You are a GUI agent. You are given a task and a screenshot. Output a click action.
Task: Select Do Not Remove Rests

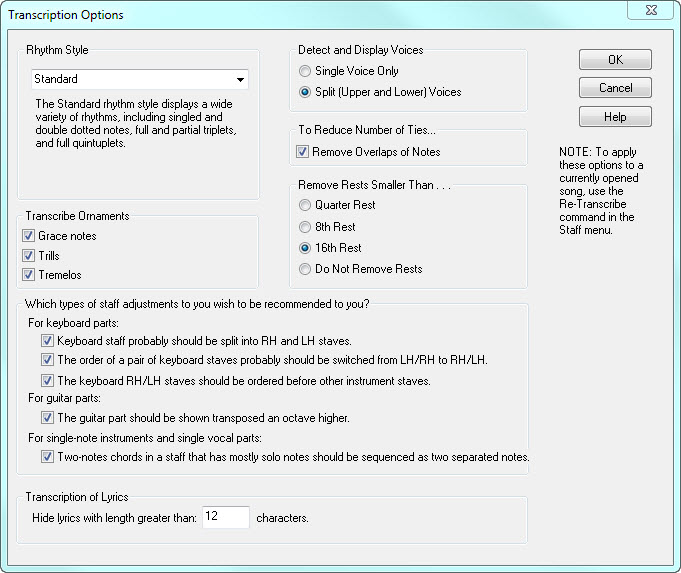click(x=306, y=269)
